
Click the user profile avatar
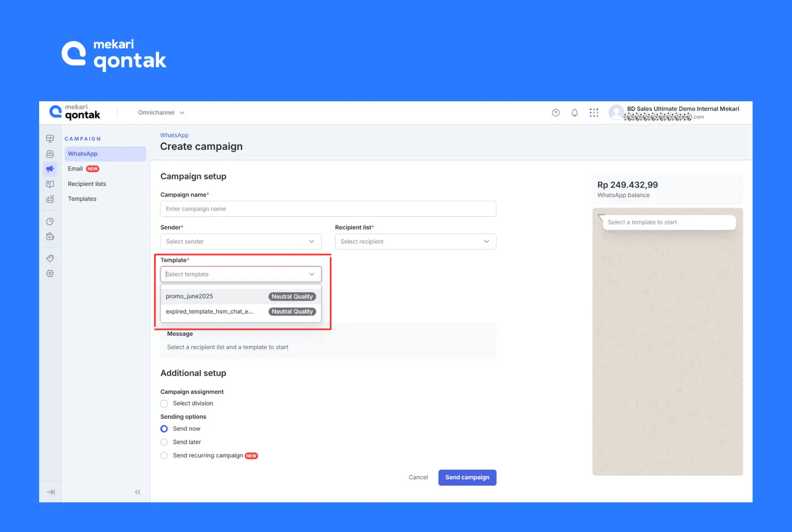pos(616,113)
